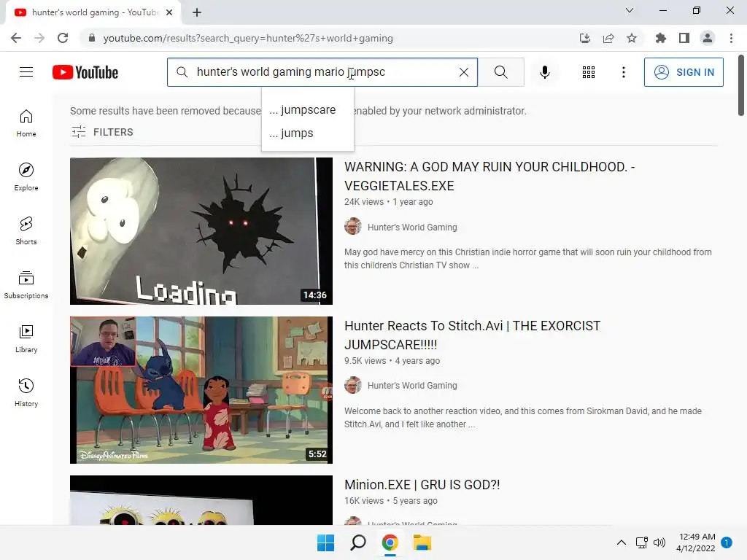Click channel name under the Stitch.Avi video

tap(412, 385)
